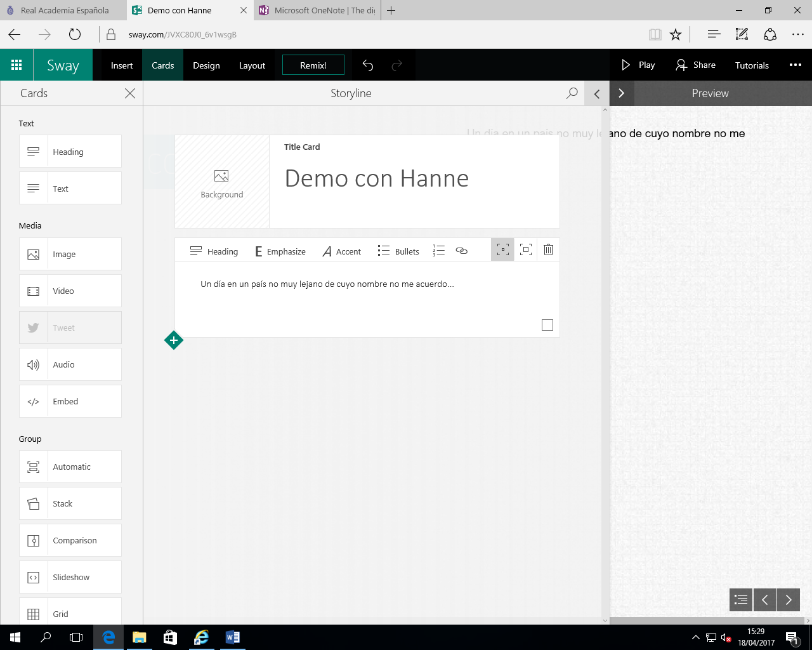Switch to the Design tab
812x650 pixels.
206,65
